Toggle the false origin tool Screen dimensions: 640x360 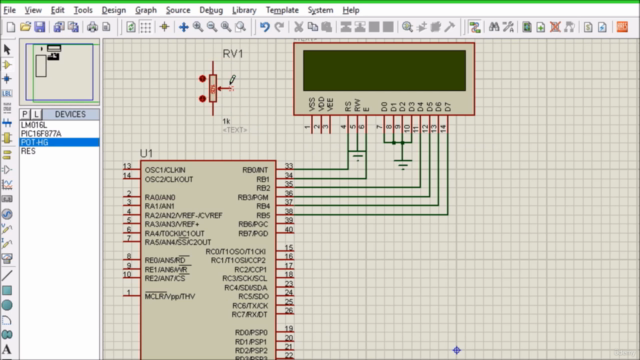pos(164,27)
